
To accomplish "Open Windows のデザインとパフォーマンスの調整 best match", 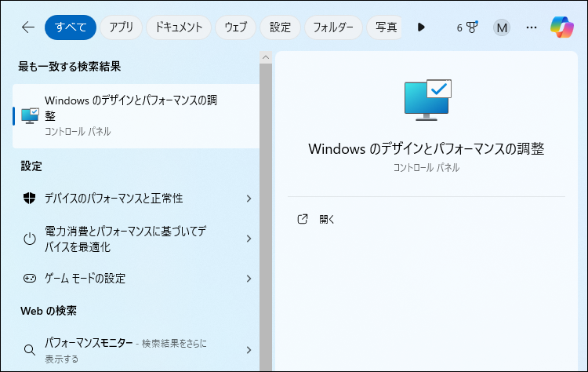I will tap(136, 116).
